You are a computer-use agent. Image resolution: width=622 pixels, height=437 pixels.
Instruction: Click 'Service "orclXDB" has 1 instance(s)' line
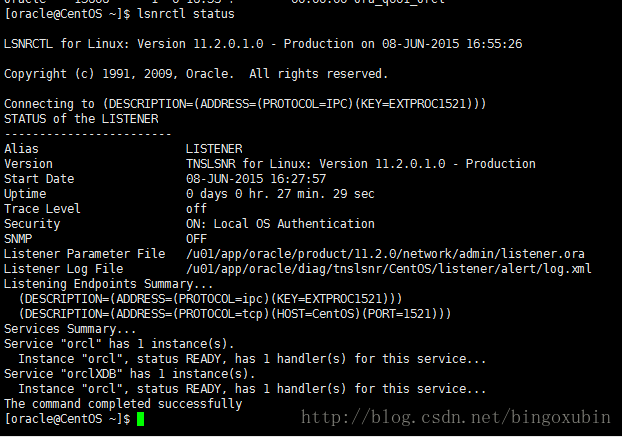click(x=129, y=374)
